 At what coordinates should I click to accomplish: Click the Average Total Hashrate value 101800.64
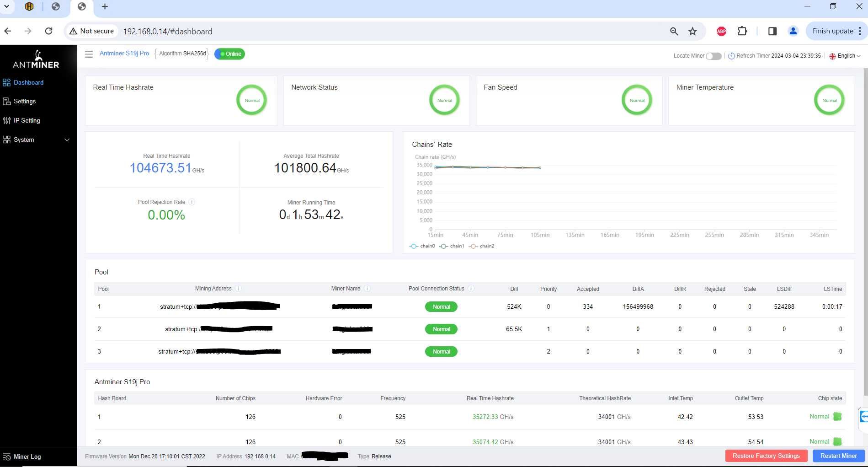305,168
